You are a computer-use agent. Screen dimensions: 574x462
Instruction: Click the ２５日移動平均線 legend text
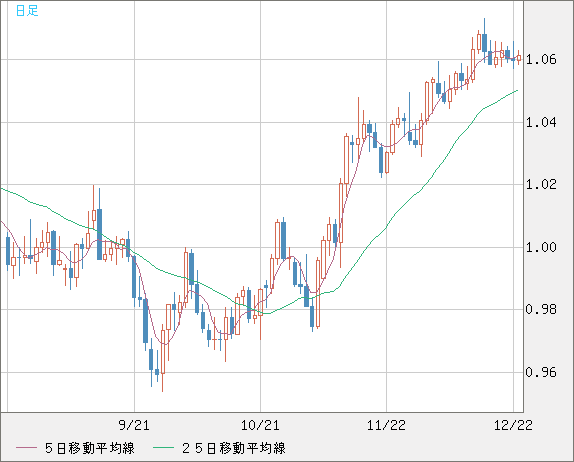234,448
